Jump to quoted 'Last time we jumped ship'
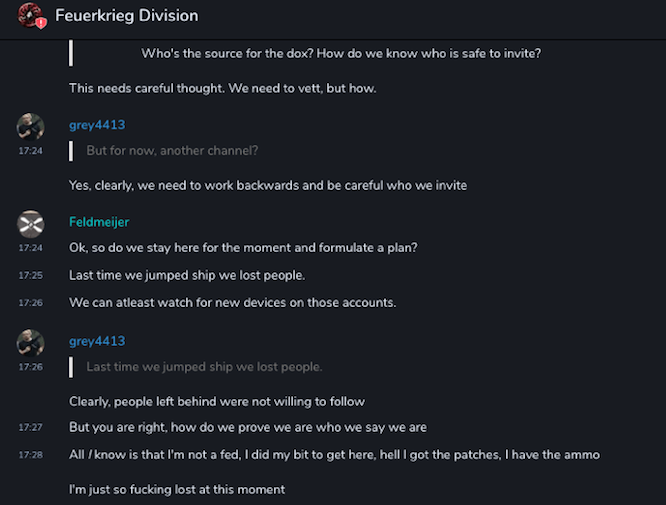The width and height of the screenshot is (666, 505). [204, 367]
